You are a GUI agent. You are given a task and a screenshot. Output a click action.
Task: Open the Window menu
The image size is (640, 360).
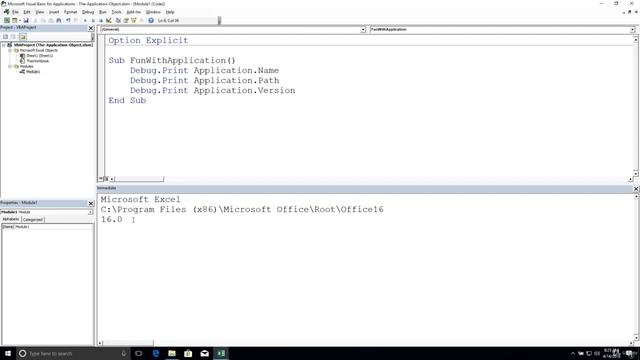click(x=153, y=12)
